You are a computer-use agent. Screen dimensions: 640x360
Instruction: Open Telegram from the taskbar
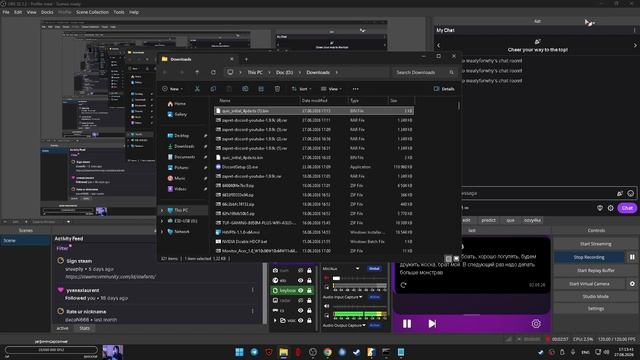coord(254,352)
